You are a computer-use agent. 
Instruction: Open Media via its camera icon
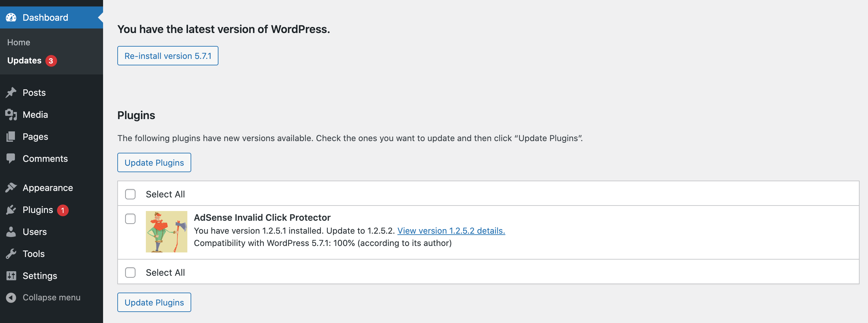point(11,115)
